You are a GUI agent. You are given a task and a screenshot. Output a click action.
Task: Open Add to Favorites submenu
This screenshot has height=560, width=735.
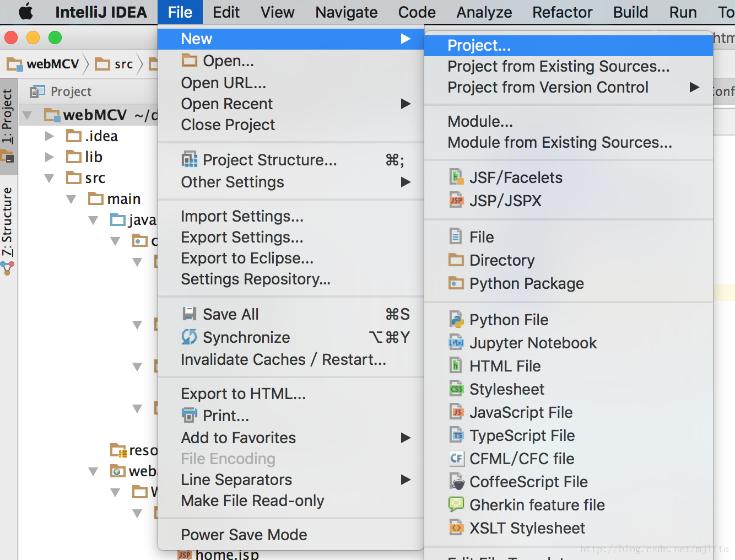point(290,438)
